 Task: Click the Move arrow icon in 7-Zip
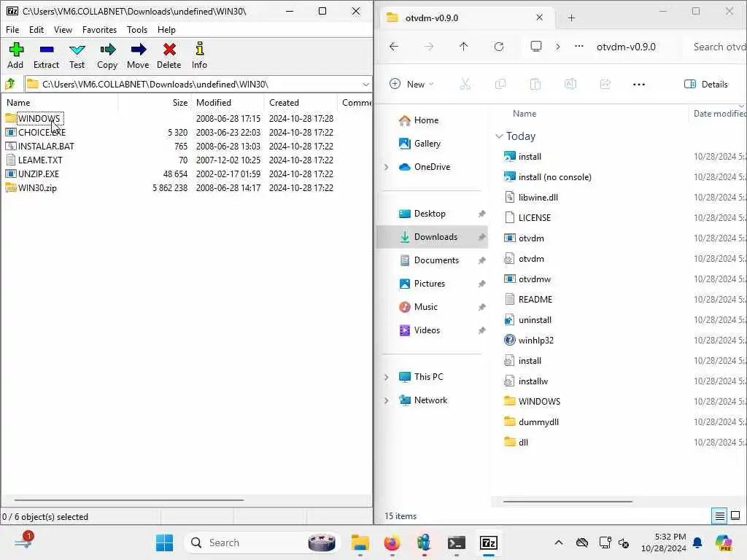pos(138,55)
